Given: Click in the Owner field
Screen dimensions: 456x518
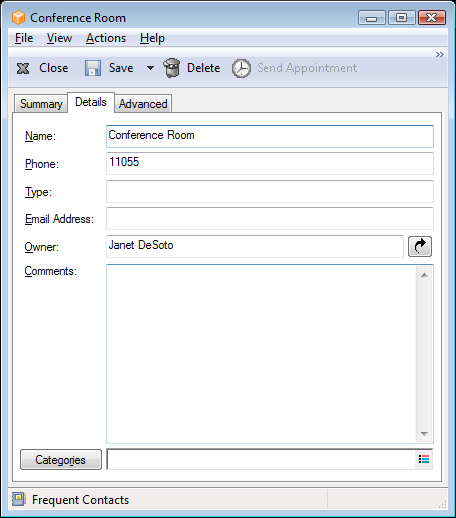Looking at the screenshot, I should coord(255,246).
